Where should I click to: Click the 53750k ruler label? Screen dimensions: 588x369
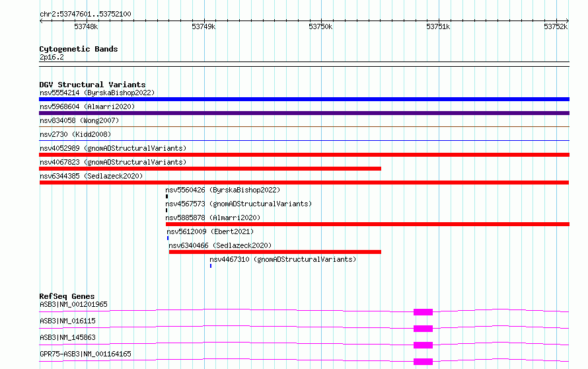[x=320, y=26]
